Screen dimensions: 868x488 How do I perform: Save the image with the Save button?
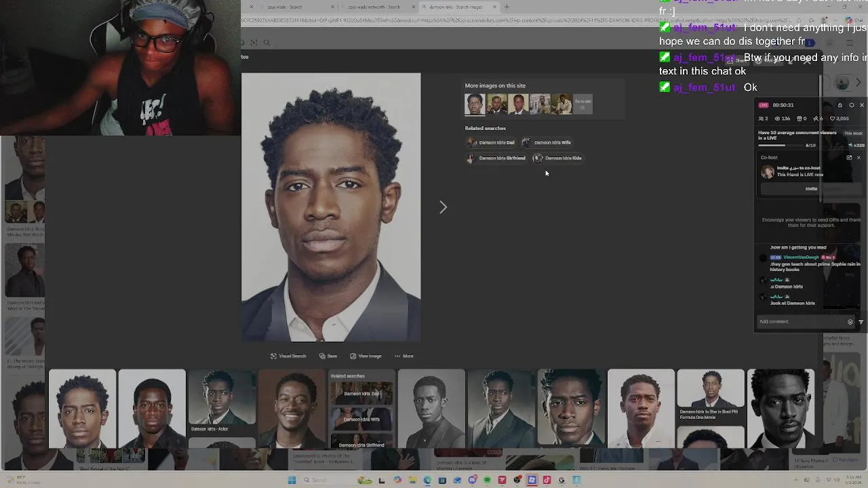coord(328,356)
